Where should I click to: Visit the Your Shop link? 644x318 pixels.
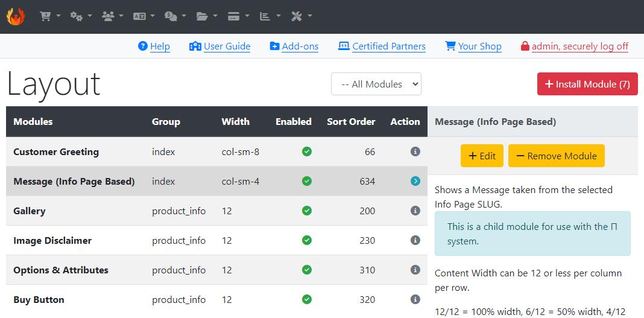(480, 46)
